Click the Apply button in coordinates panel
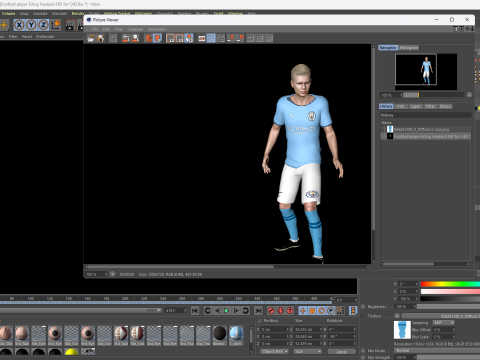 342,352
